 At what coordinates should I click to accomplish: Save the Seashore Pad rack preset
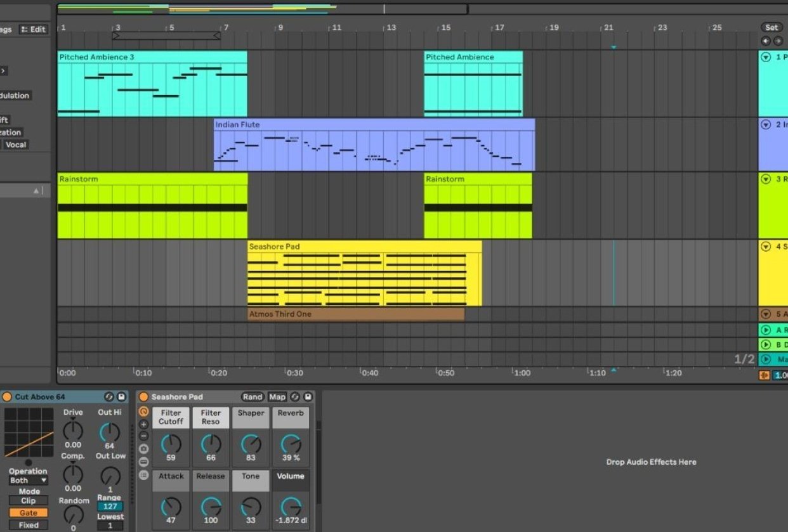pyautogui.click(x=308, y=397)
